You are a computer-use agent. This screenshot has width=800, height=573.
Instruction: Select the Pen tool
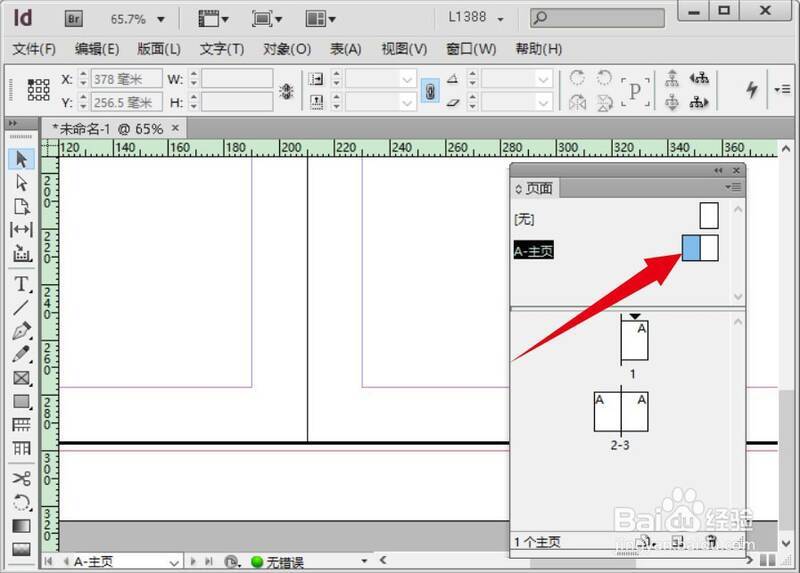tap(22, 331)
